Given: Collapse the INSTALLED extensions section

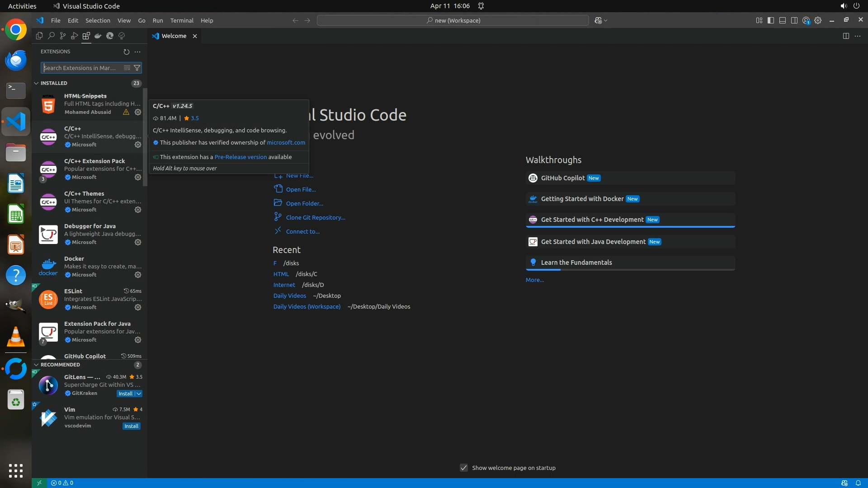Looking at the screenshot, I should coord(36,83).
